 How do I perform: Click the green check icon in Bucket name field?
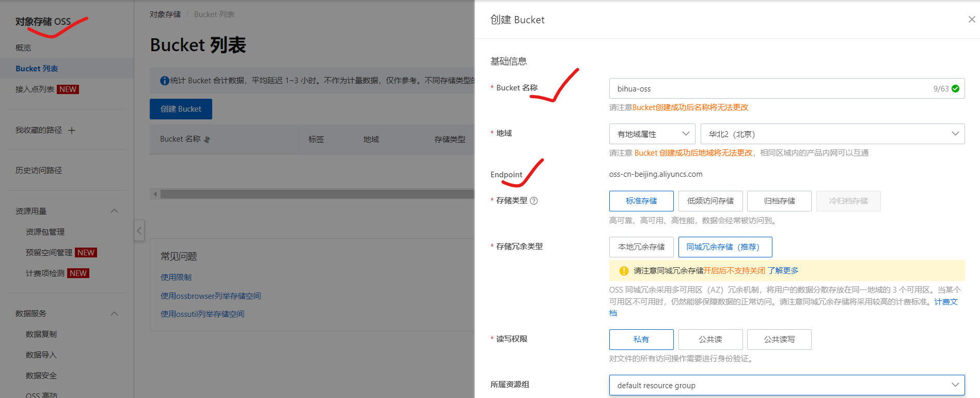point(956,88)
